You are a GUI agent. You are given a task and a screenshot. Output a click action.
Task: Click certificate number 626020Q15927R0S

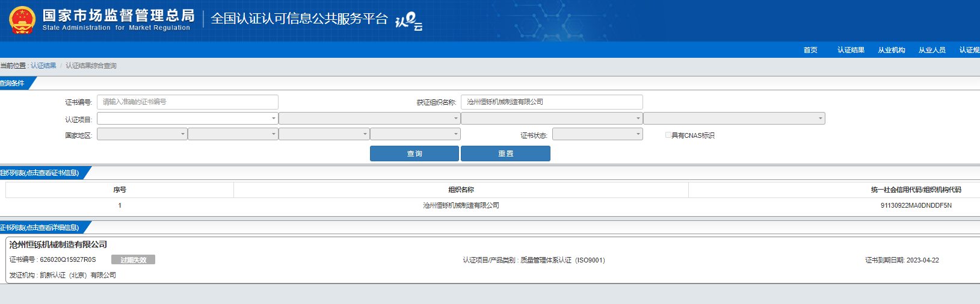68,259
